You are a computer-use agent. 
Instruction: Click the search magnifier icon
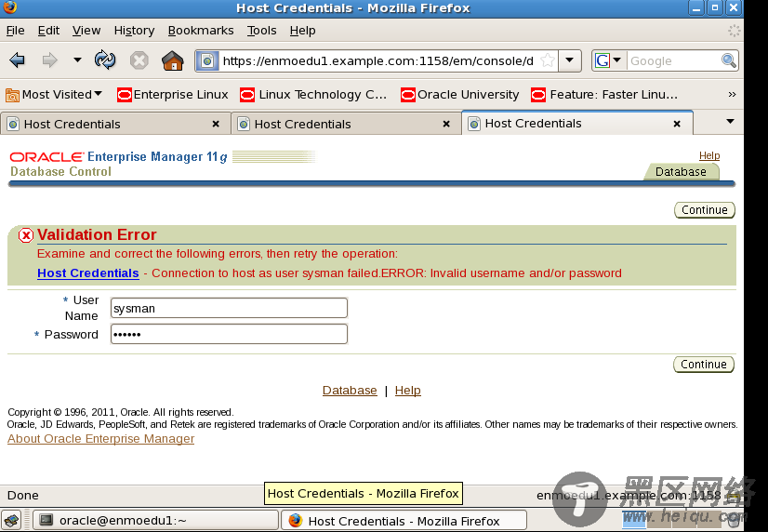pyautogui.click(x=729, y=60)
